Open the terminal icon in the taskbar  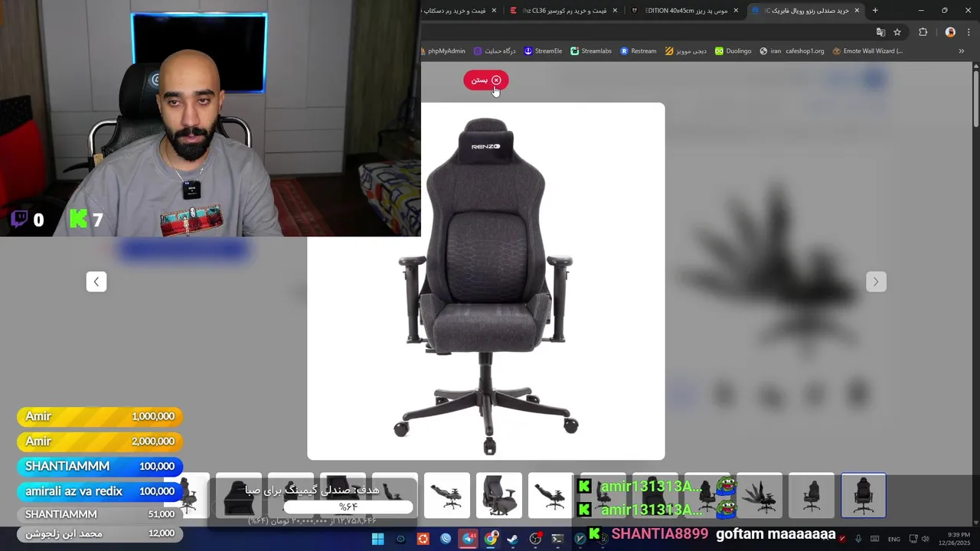557,539
